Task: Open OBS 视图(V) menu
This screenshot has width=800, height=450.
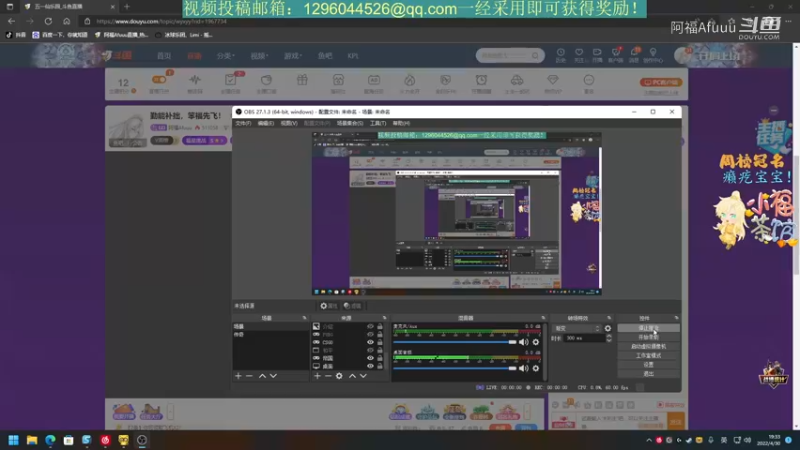Action: (289, 123)
